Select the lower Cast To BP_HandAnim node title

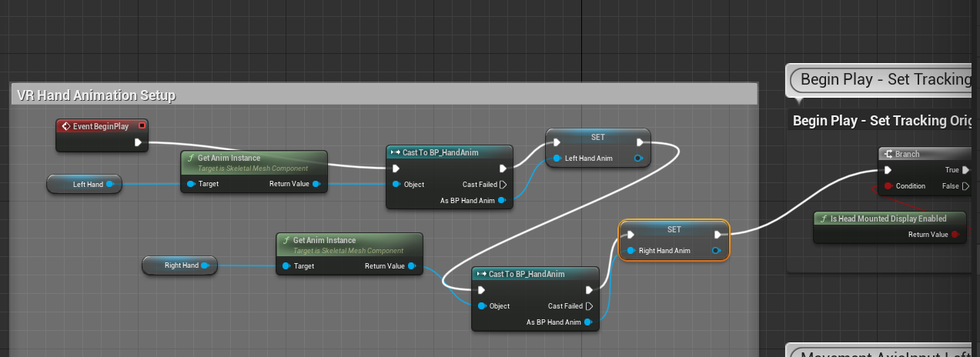point(527,274)
